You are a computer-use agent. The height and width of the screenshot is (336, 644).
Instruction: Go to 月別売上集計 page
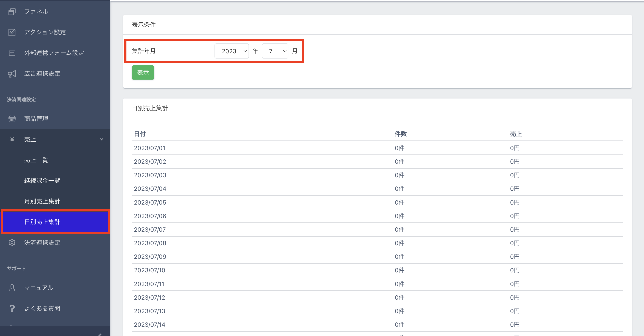pyautogui.click(x=42, y=202)
